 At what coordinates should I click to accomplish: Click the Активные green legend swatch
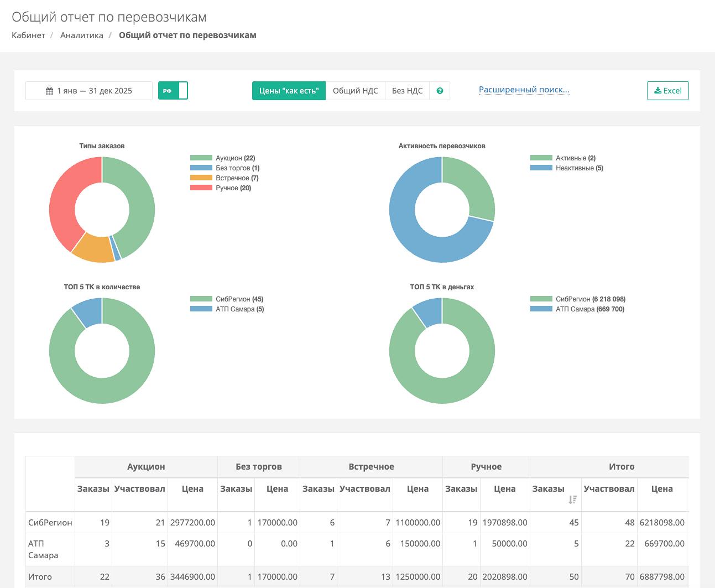click(541, 158)
